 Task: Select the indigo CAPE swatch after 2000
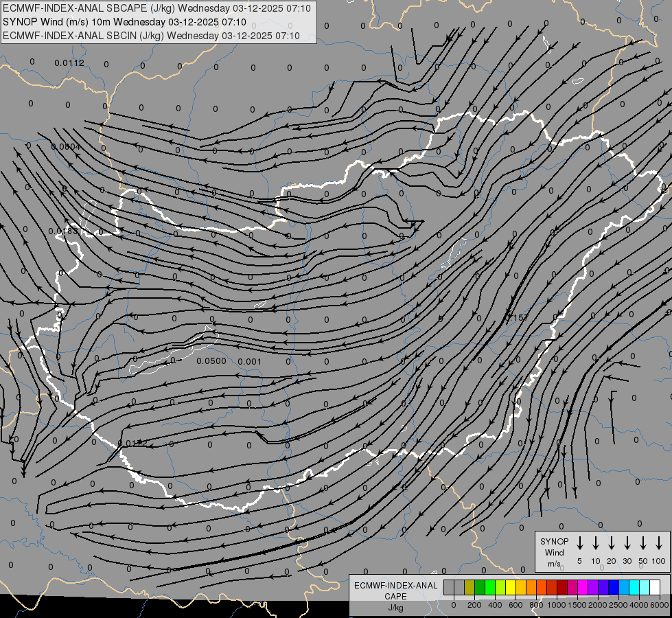pyautogui.click(x=603, y=587)
